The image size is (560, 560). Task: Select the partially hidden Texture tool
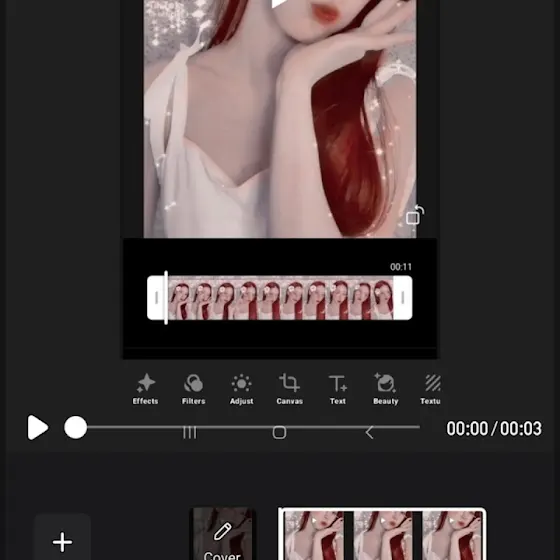[x=431, y=389]
